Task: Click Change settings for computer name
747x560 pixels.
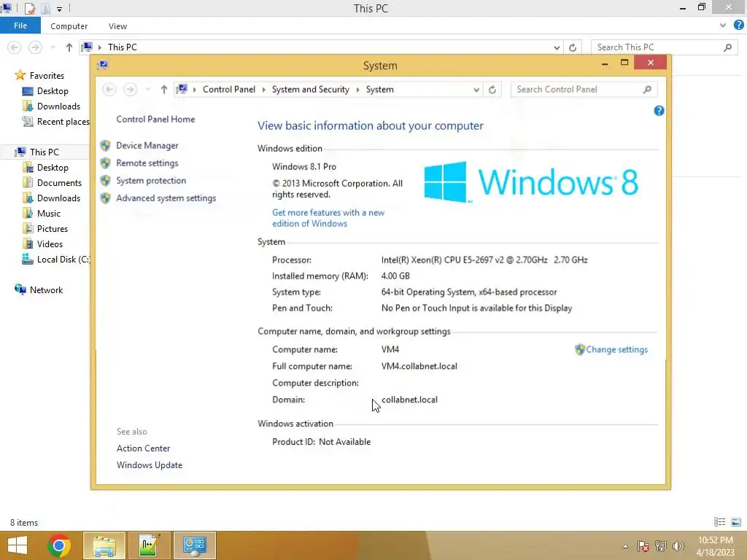Action: [x=616, y=349]
